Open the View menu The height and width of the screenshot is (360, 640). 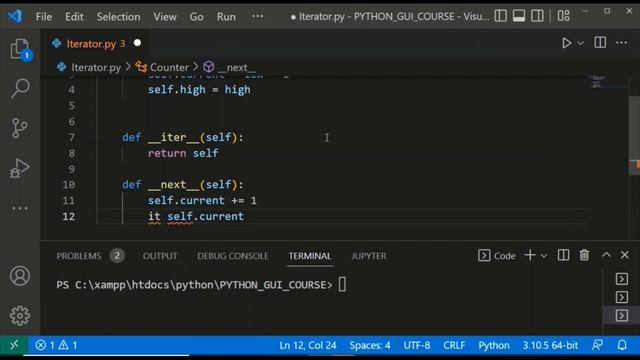[165, 17]
